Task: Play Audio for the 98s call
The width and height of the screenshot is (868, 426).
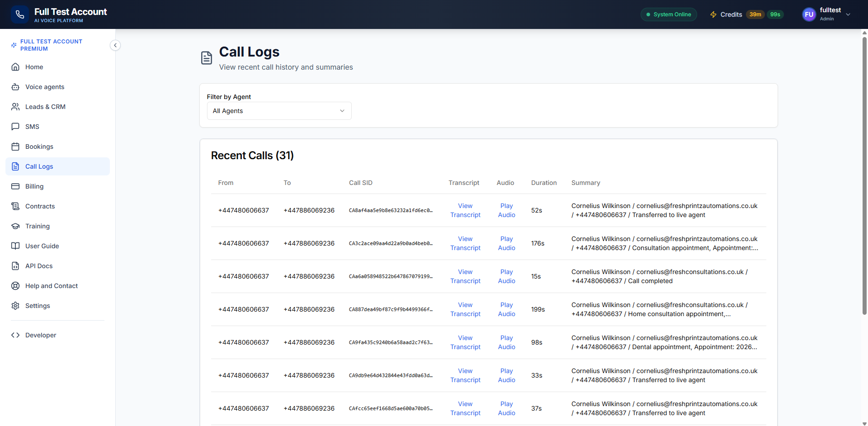Action: tap(506, 342)
